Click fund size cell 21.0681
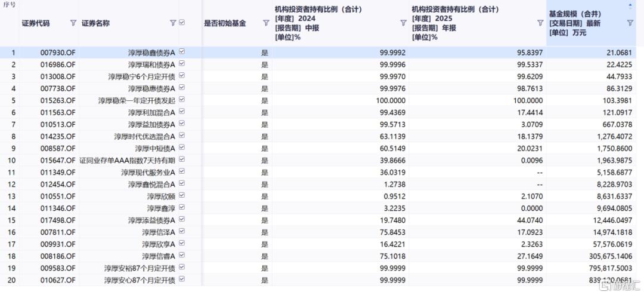The height and width of the screenshot is (295, 644). [x=620, y=53]
